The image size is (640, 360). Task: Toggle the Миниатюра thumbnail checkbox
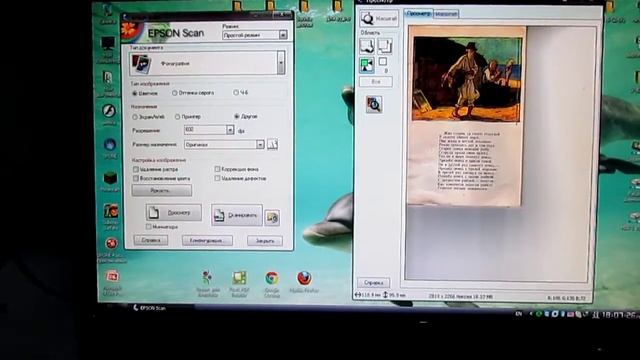pyautogui.click(x=149, y=226)
